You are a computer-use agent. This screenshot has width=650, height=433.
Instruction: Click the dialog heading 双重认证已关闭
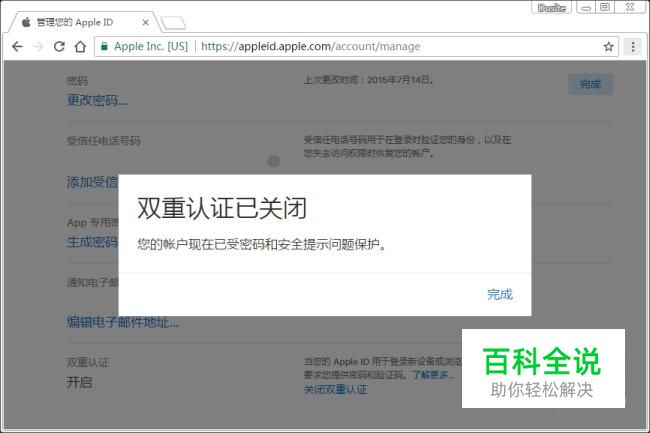[x=223, y=208]
